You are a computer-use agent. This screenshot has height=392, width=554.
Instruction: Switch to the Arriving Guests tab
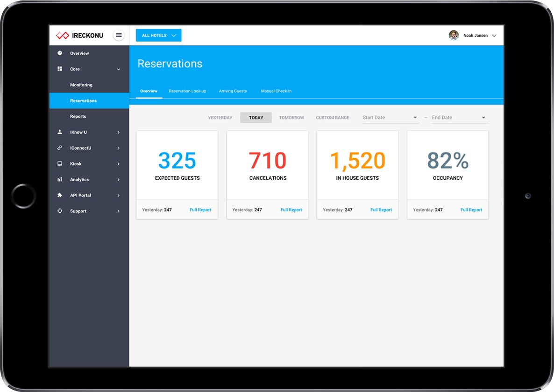233,91
